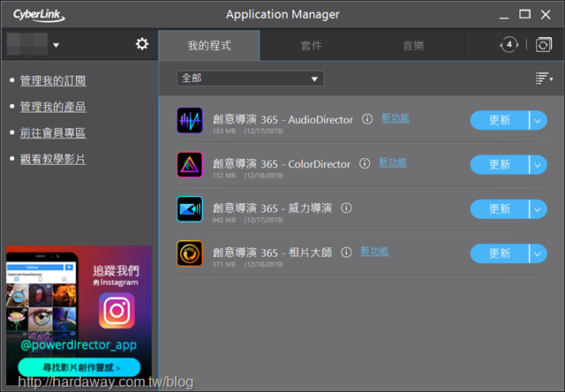Click the ColorDirector app icon
The width and height of the screenshot is (565, 392).
[x=190, y=164]
